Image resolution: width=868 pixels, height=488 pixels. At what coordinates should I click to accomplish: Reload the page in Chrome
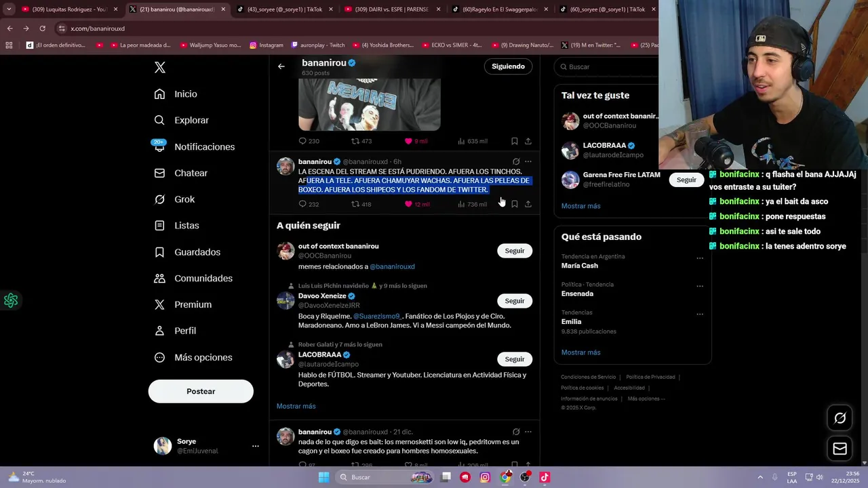coord(42,28)
